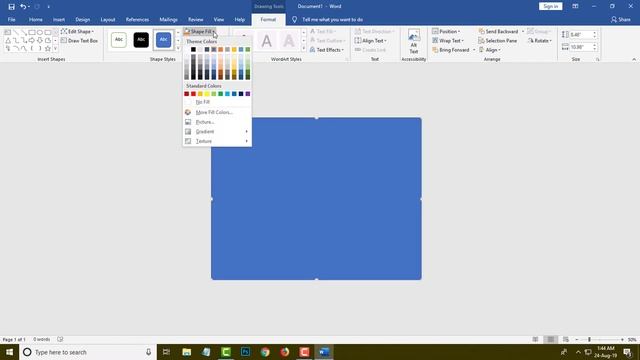Image resolution: width=640 pixels, height=360 pixels.
Task: Open Photoshop from the taskbar
Action: (245, 352)
